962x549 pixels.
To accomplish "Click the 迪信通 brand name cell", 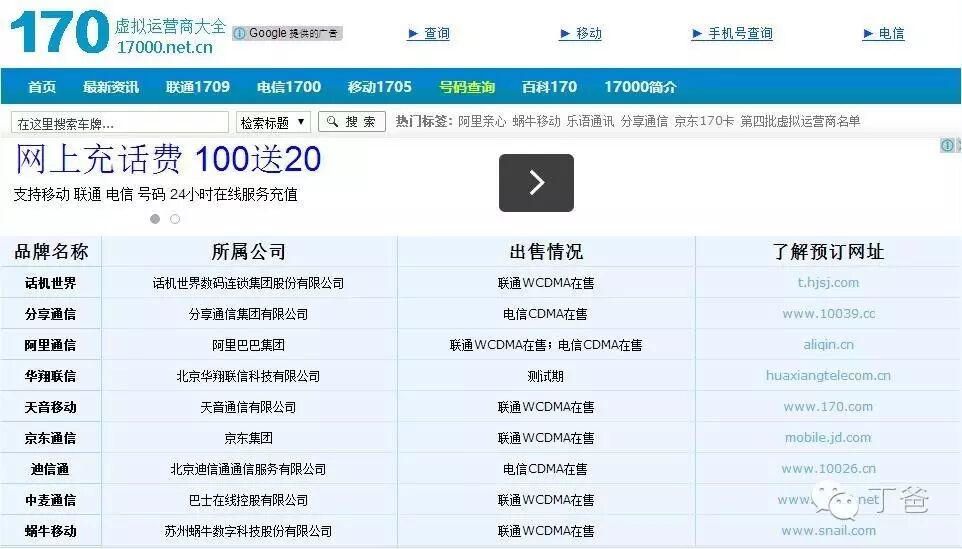I will [x=50, y=469].
